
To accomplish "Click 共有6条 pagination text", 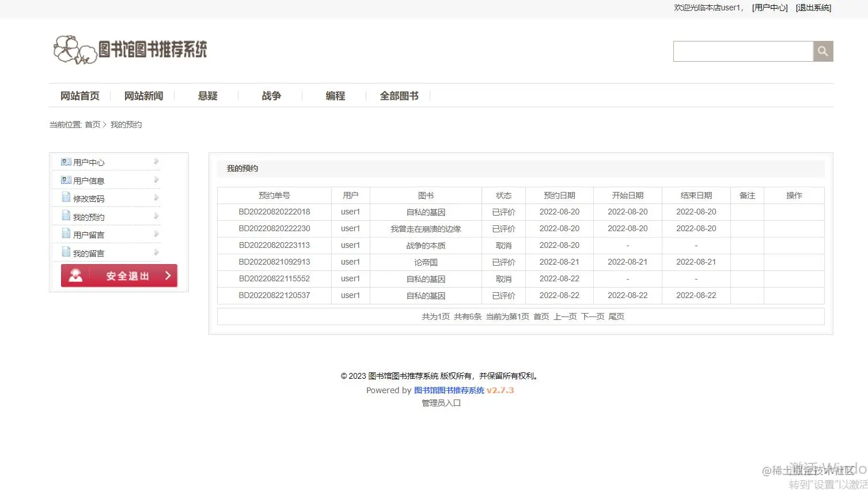I will click(x=467, y=316).
